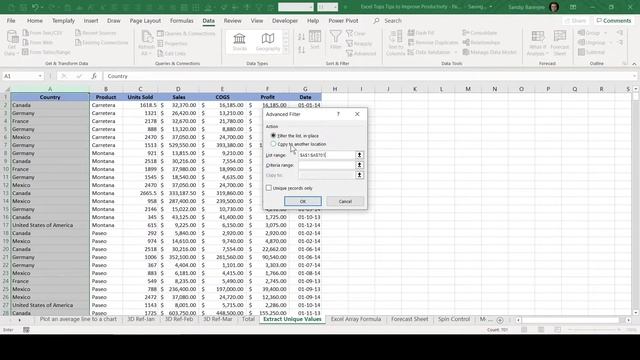Toggle the Filter funnel icon

click(336, 40)
